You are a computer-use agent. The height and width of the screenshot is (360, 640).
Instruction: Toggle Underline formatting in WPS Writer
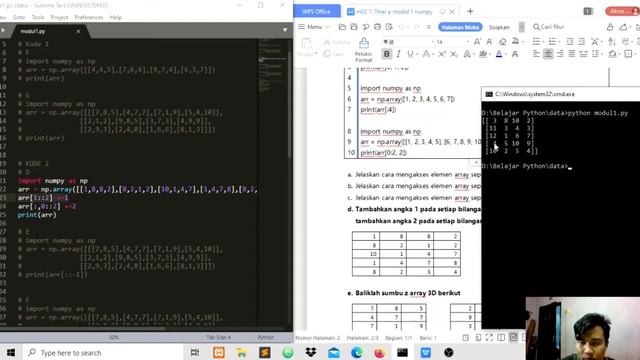click(x=410, y=54)
